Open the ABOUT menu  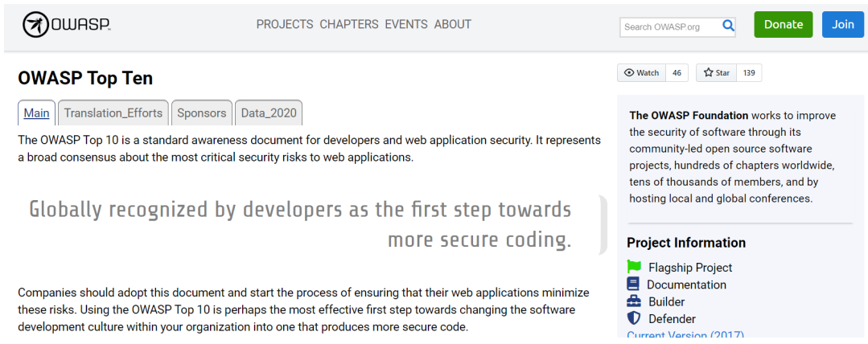pos(453,24)
